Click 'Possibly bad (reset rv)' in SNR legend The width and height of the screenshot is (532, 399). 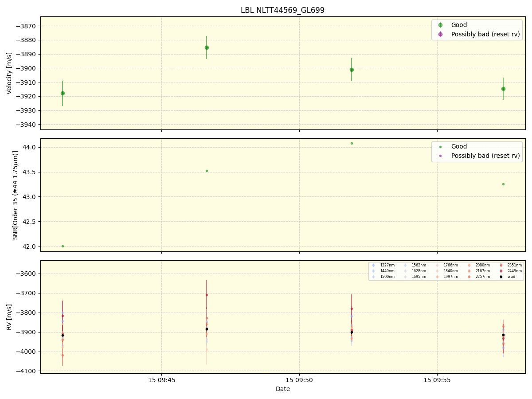click(x=485, y=156)
